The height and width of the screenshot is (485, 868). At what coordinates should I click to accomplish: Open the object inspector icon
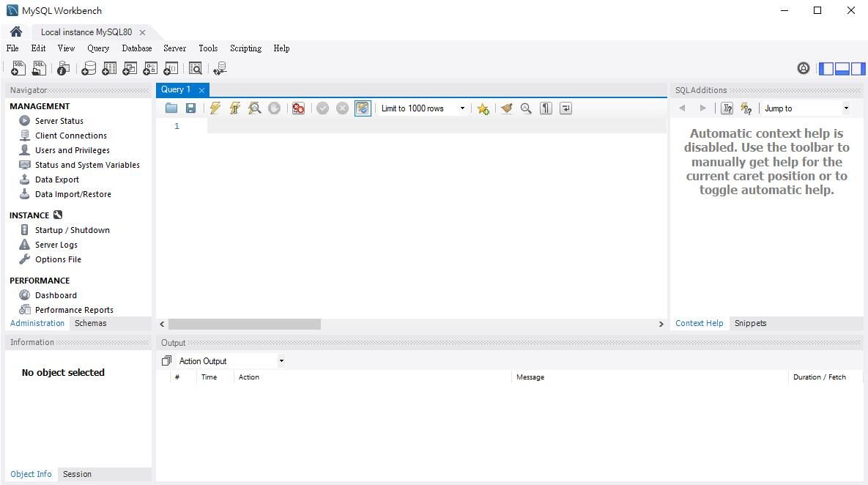pos(63,68)
